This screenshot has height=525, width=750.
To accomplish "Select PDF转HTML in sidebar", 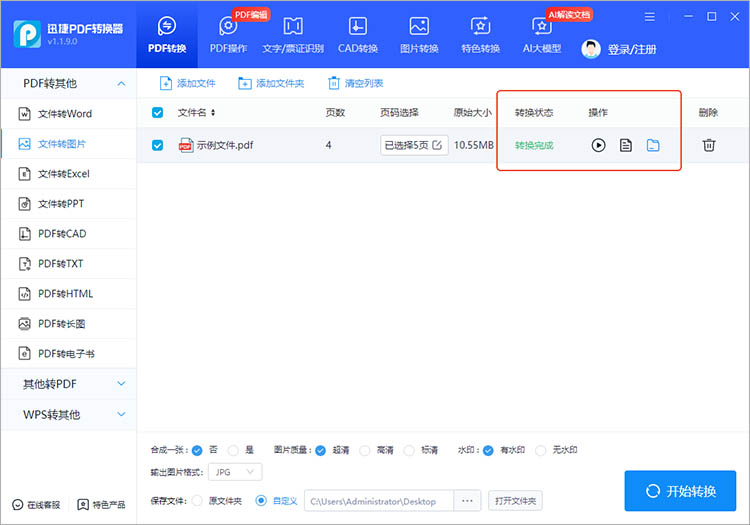I will [x=69, y=294].
